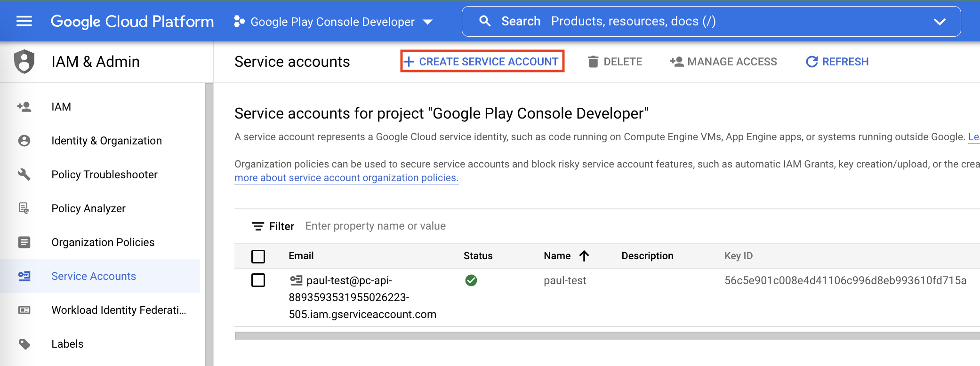Click Create Service Account button
The width and height of the screenshot is (980, 366).
click(x=482, y=62)
